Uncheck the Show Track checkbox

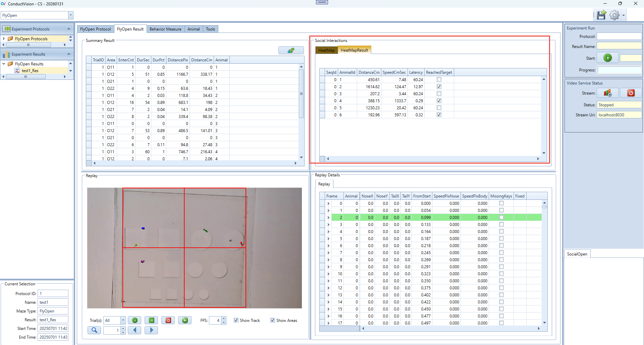click(x=236, y=320)
